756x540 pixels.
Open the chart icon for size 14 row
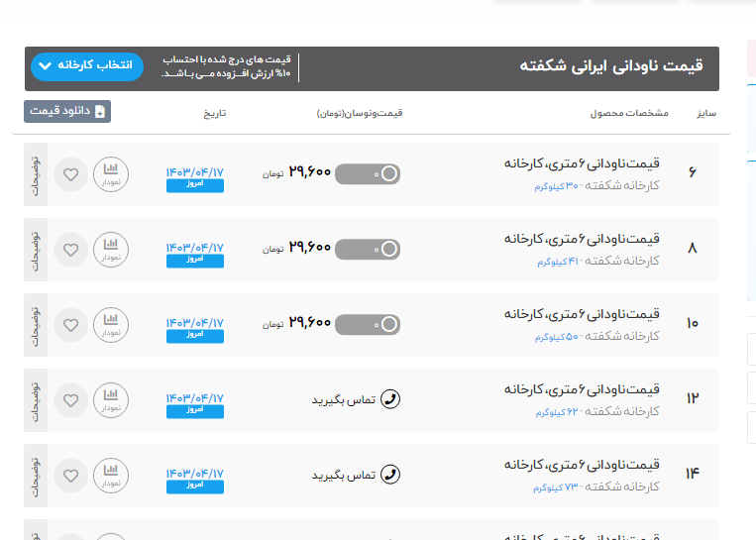[x=111, y=475]
